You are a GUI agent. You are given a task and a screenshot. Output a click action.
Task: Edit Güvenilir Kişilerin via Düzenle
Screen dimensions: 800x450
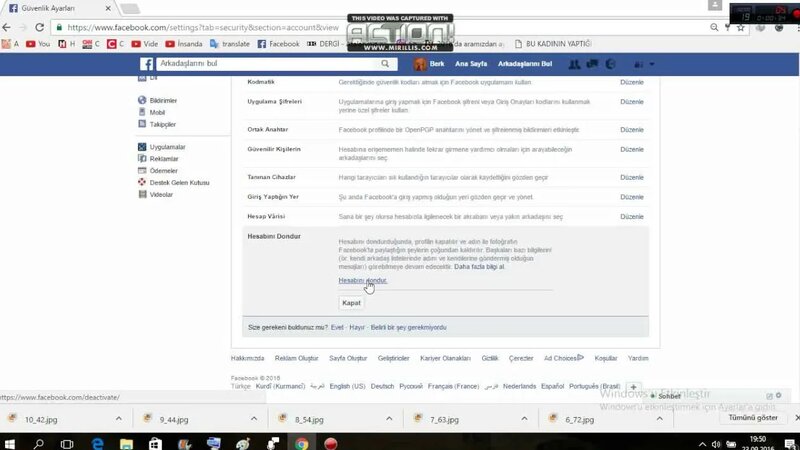coord(632,149)
